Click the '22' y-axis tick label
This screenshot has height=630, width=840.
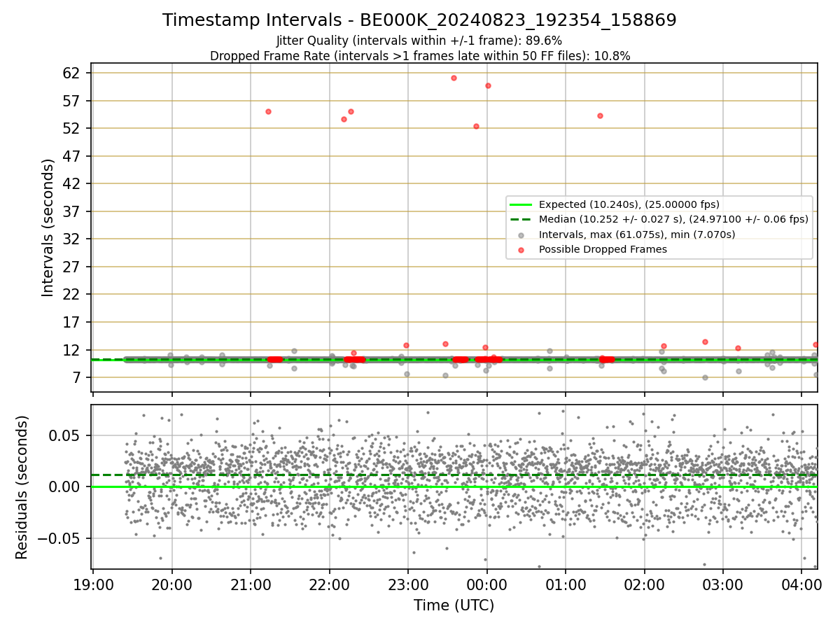point(72,294)
